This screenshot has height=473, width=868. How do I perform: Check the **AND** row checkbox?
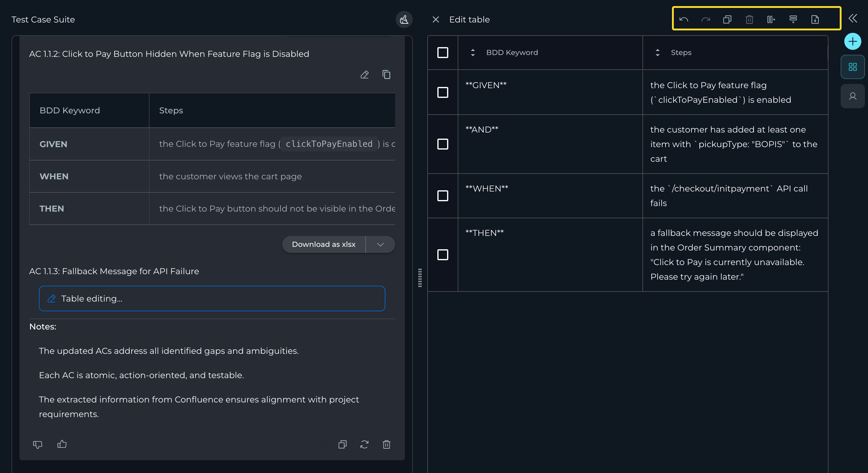tap(443, 144)
